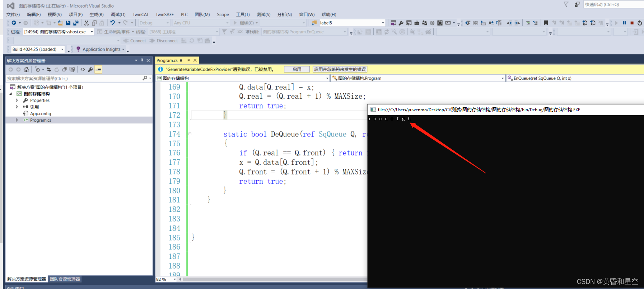
Task: Click the Undo arrow icon
Action: pyautogui.click(x=112, y=23)
